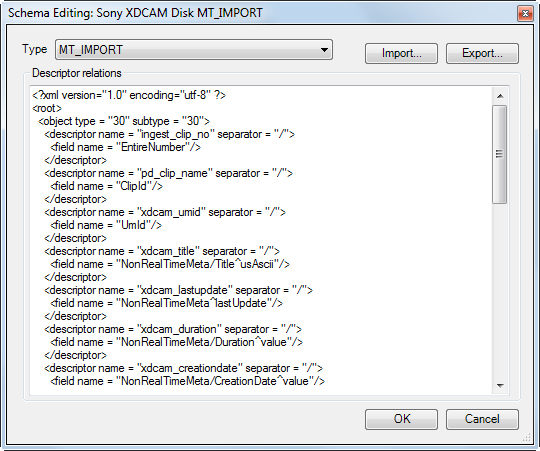The image size is (540, 451).
Task: Click the <root> tag line
Action: pyautogui.click(x=47, y=108)
